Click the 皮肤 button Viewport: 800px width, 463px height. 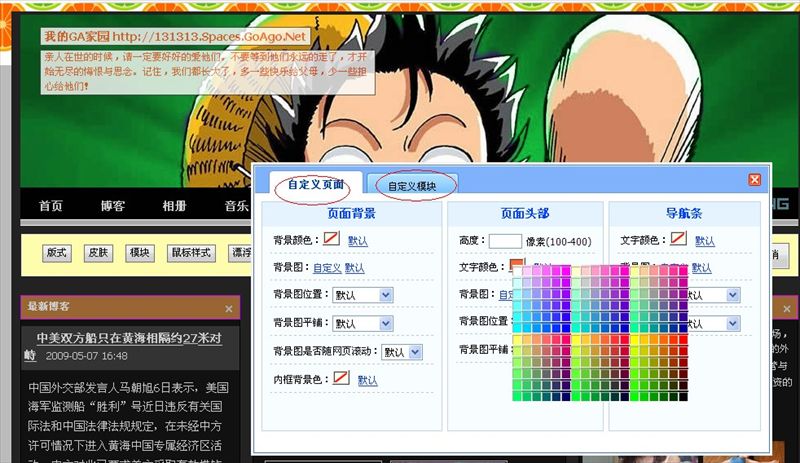98,253
